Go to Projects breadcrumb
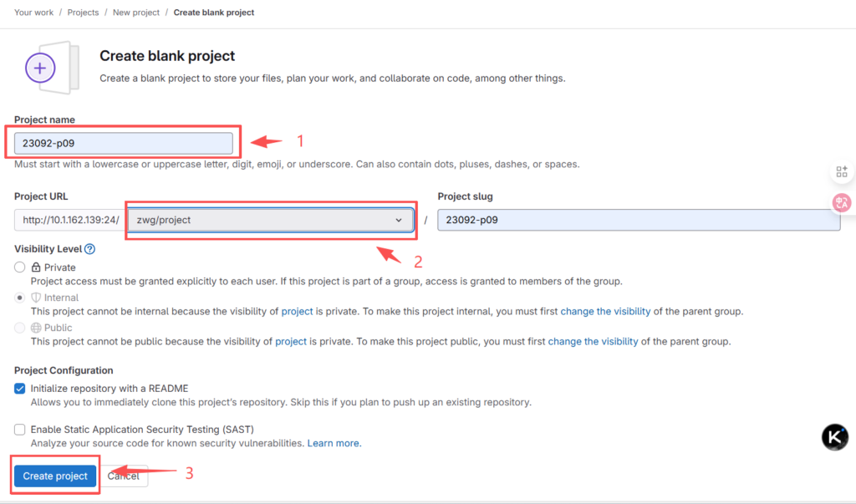The height and width of the screenshot is (504, 856). coord(83,13)
